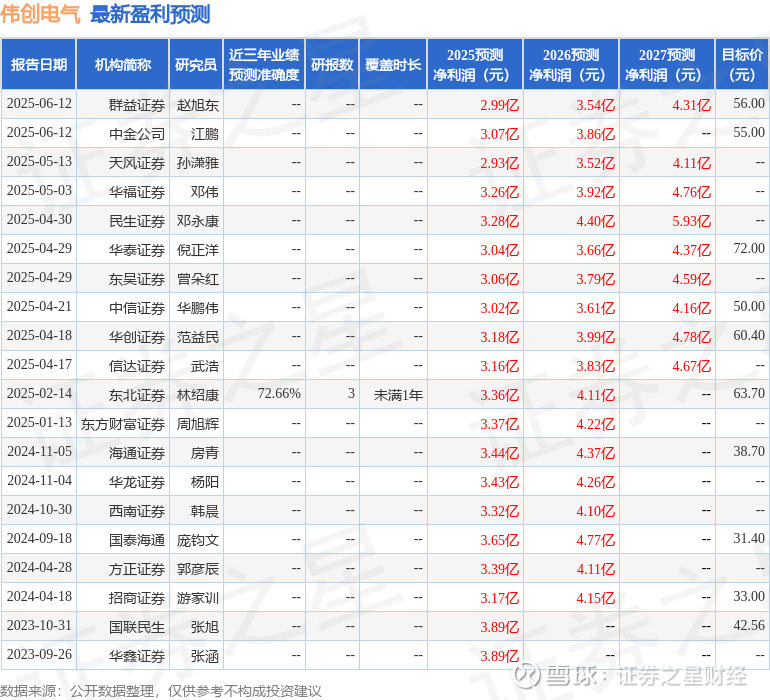Image resolution: width=770 pixels, height=700 pixels.
Task: Select the 机构简称 column header
Action: [123, 65]
